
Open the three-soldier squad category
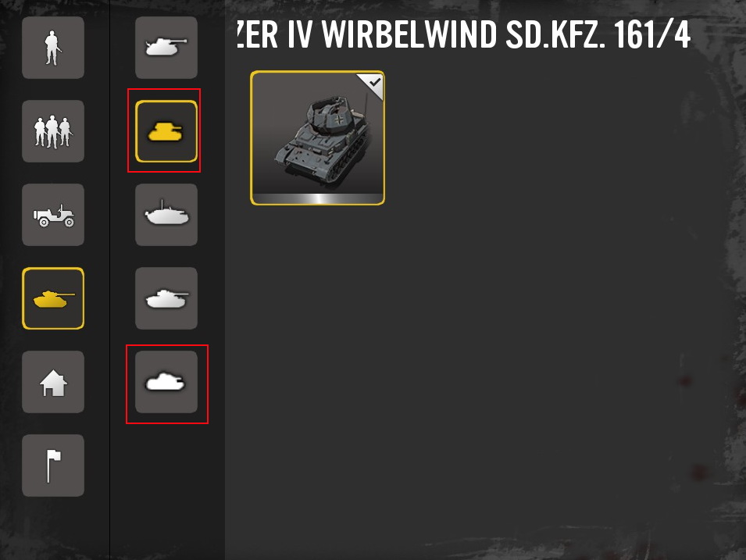(53, 131)
